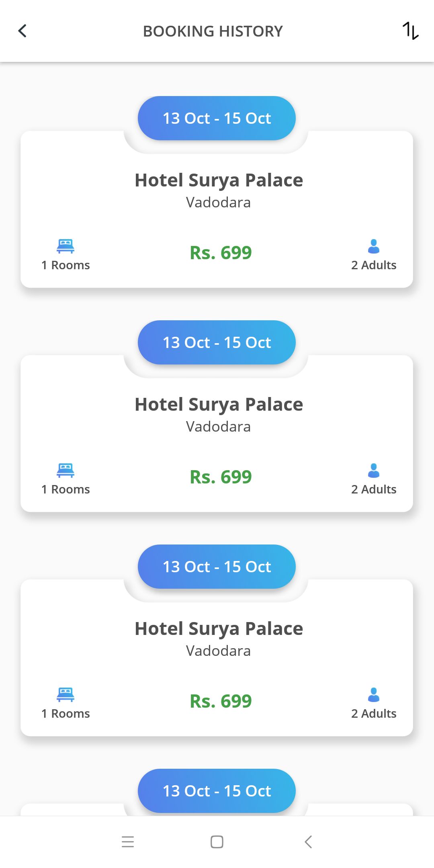This screenshot has height=868, width=434.
Task: Tap the sort order icon in header
Action: click(x=410, y=31)
